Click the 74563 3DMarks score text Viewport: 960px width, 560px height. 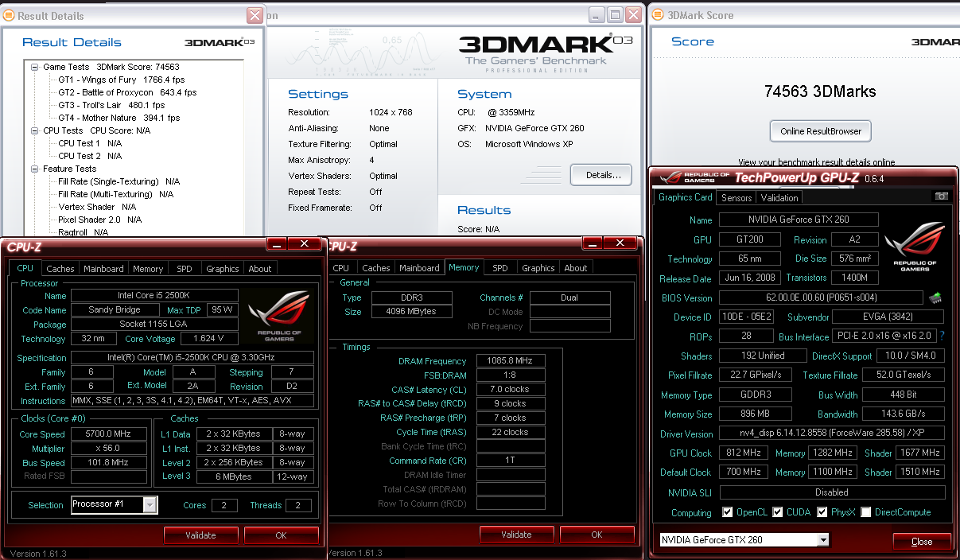[820, 91]
